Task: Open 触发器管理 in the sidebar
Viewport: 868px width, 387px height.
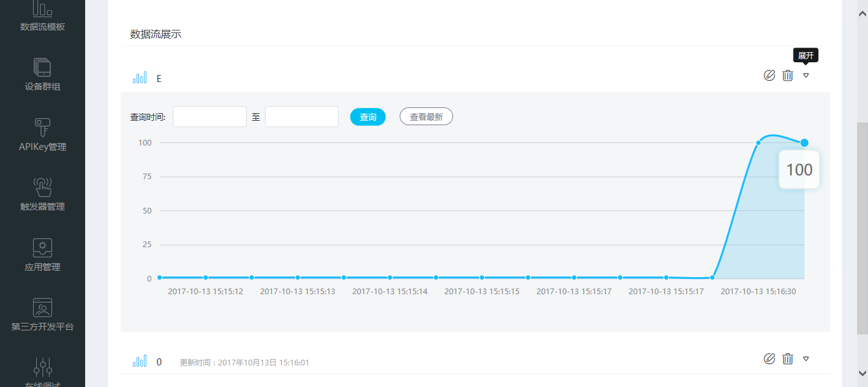Action: pos(43,188)
